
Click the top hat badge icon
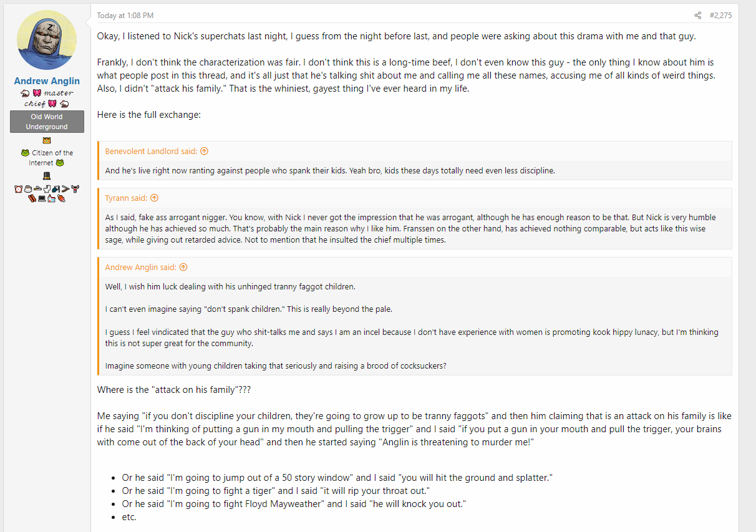coord(47,176)
